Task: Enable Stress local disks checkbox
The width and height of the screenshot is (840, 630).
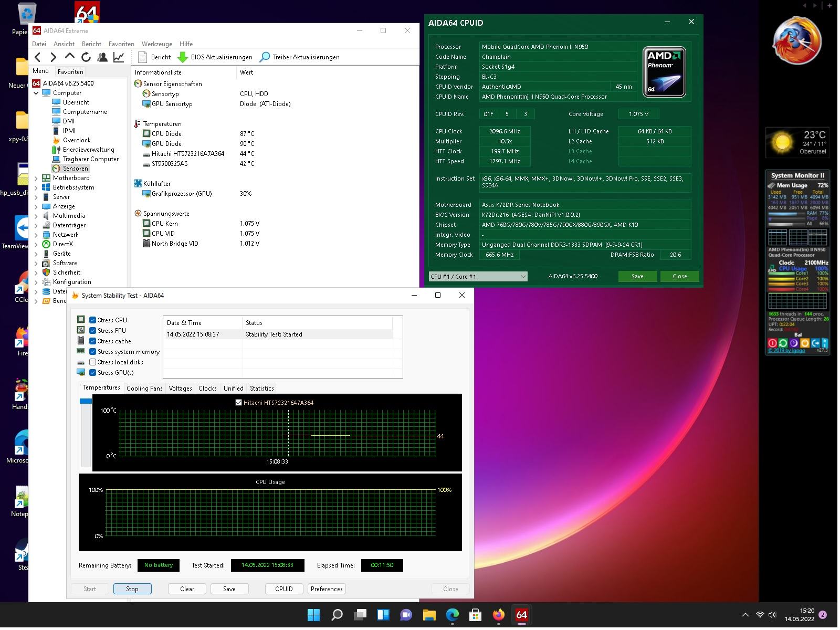Action: coord(92,362)
